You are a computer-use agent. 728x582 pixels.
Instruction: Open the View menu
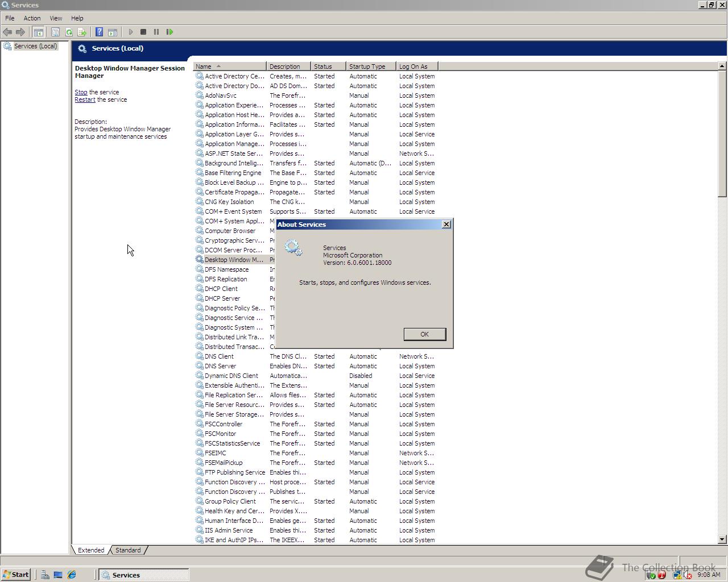coord(56,18)
